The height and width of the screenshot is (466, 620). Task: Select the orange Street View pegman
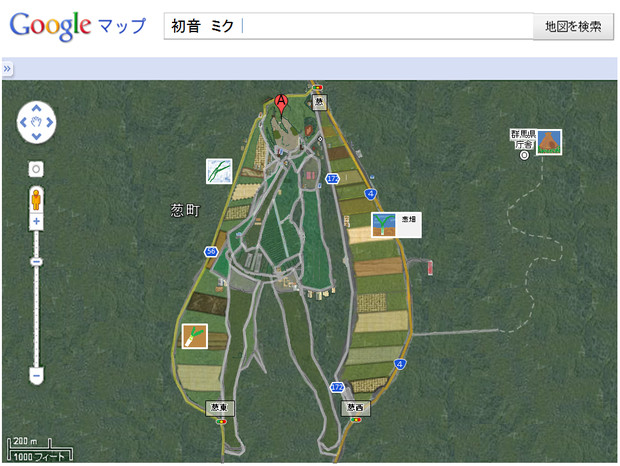pos(36,200)
